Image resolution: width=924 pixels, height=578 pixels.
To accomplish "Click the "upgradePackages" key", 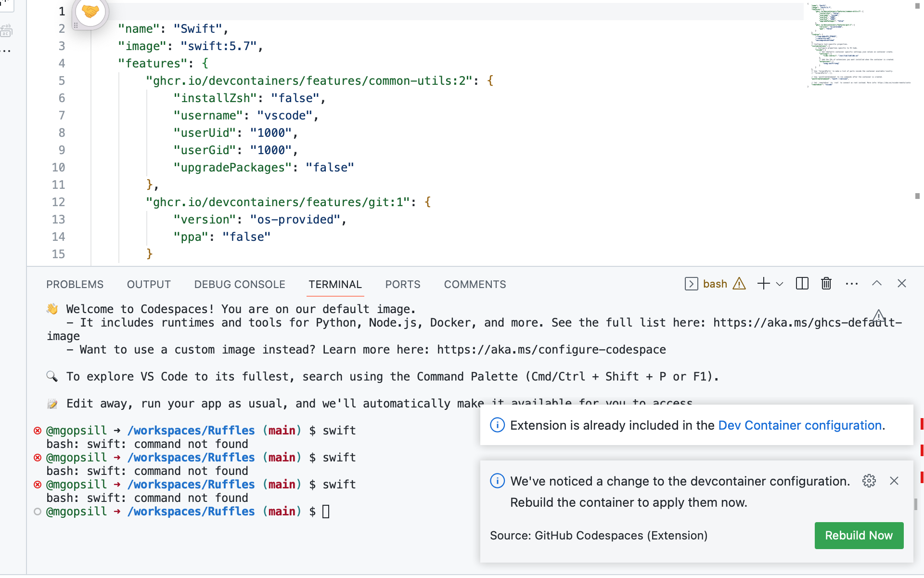I will [x=232, y=168].
